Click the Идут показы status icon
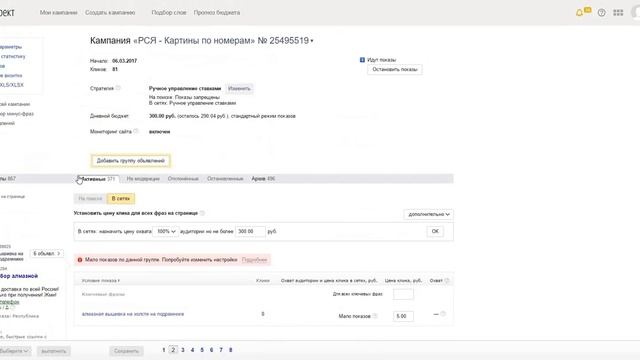Image resolution: width=640 pixels, height=360 pixels. [362, 60]
